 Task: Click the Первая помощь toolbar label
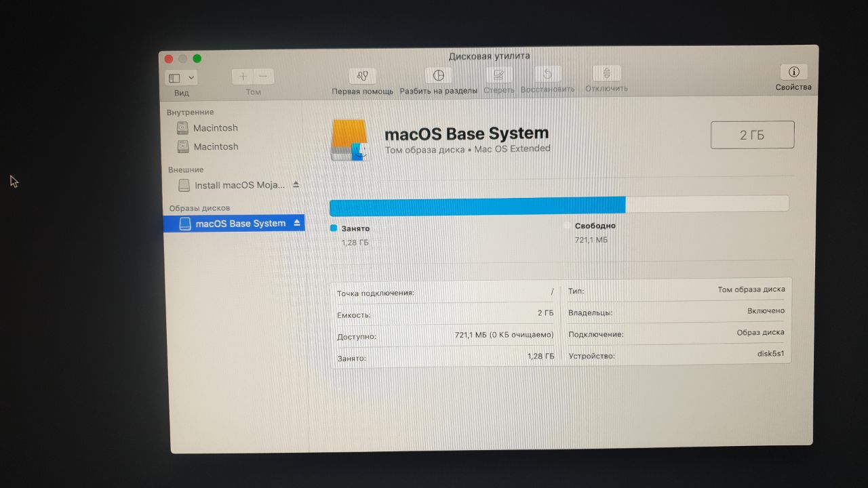click(363, 91)
